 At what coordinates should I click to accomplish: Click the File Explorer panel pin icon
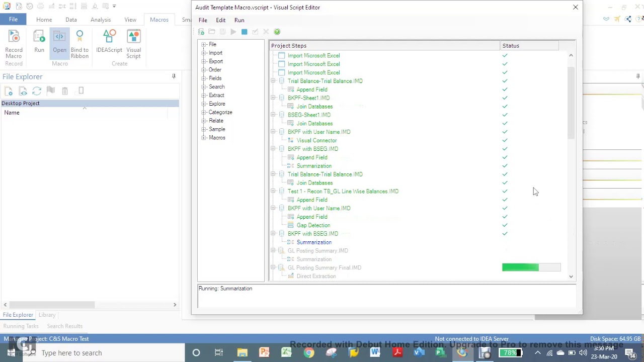(x=174, y=76)
